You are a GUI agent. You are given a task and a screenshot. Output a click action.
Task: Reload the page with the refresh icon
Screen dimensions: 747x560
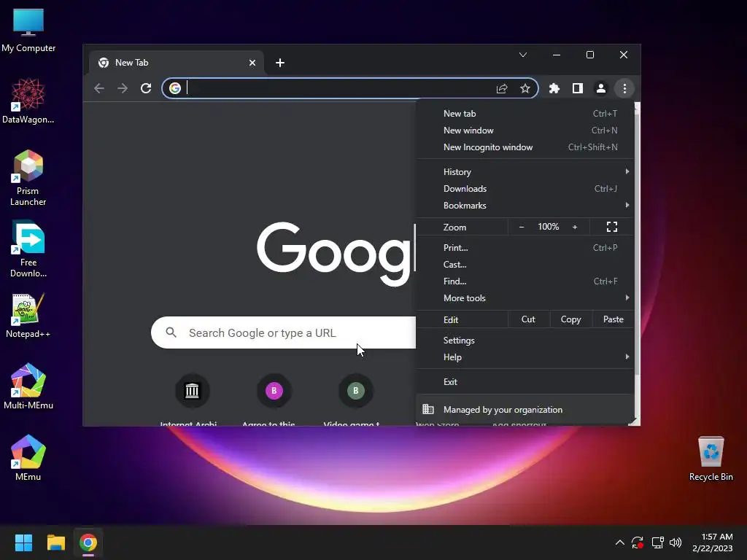coord(146,88)
